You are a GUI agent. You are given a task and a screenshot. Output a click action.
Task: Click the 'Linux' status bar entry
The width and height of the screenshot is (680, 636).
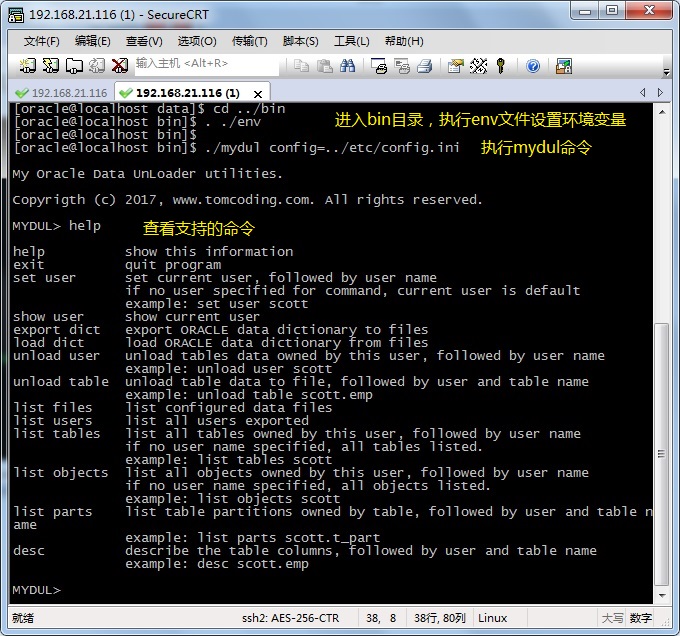[492, 618]
